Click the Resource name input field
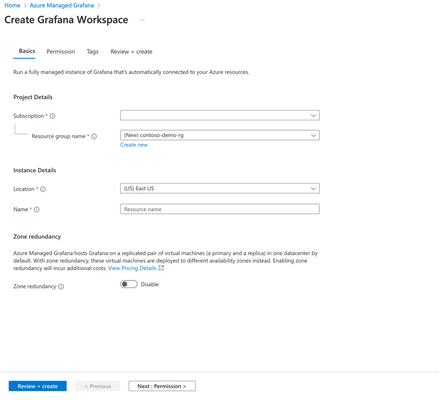441x400 pixels. [x=220, y=209]
